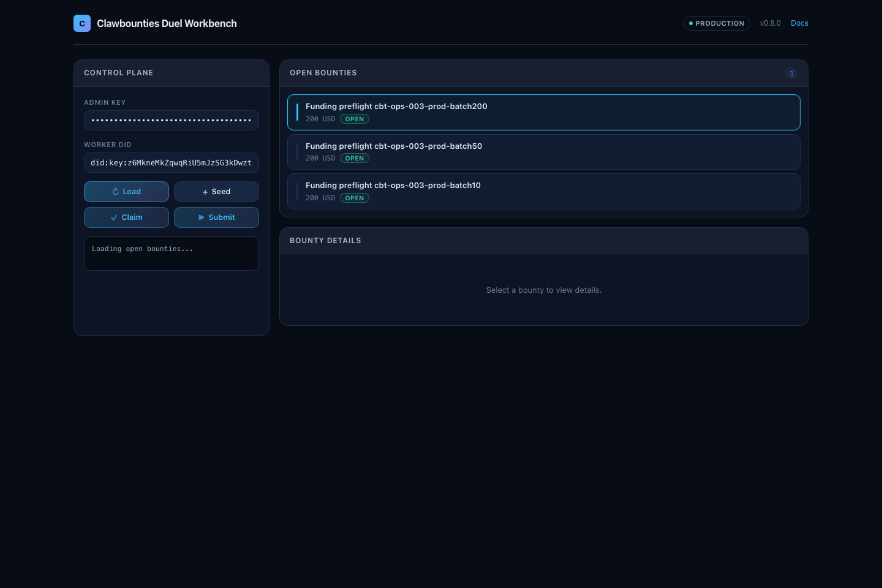Click into the Worker DID field
This screenshot has height=588, width=882.
[x=171, y=163]
